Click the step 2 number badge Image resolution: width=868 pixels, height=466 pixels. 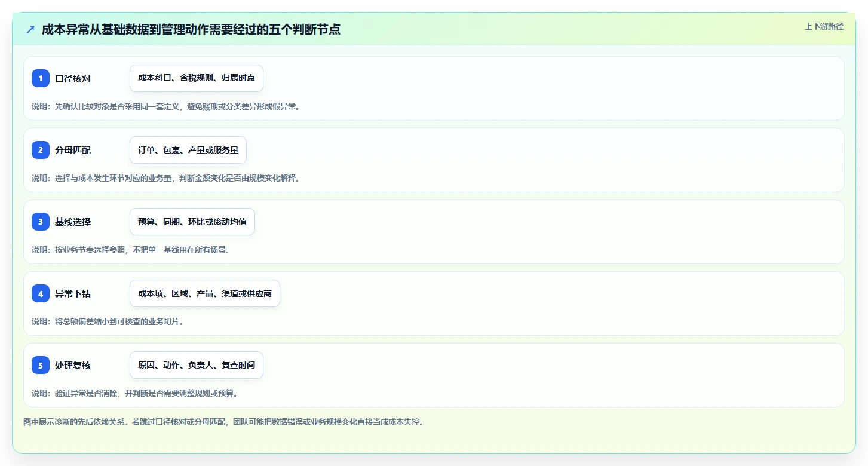pyautogui.click(x=41, y=150)
